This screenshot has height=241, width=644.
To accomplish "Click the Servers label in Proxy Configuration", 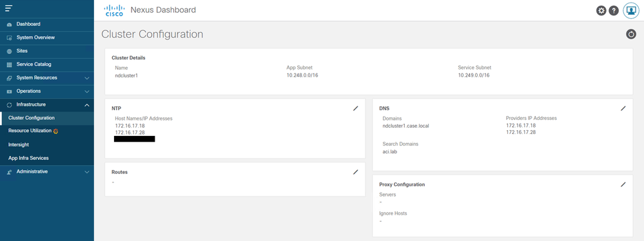I will [x=387, y=195].
